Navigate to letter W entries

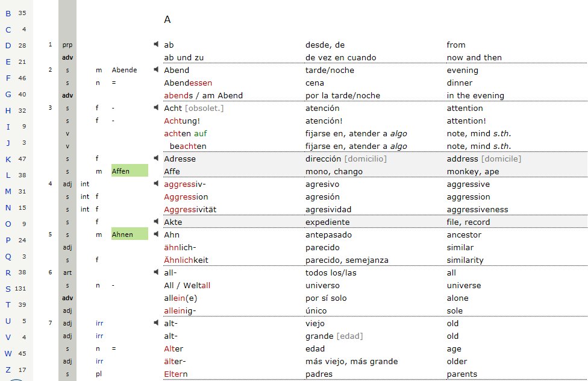coord(8,353)
